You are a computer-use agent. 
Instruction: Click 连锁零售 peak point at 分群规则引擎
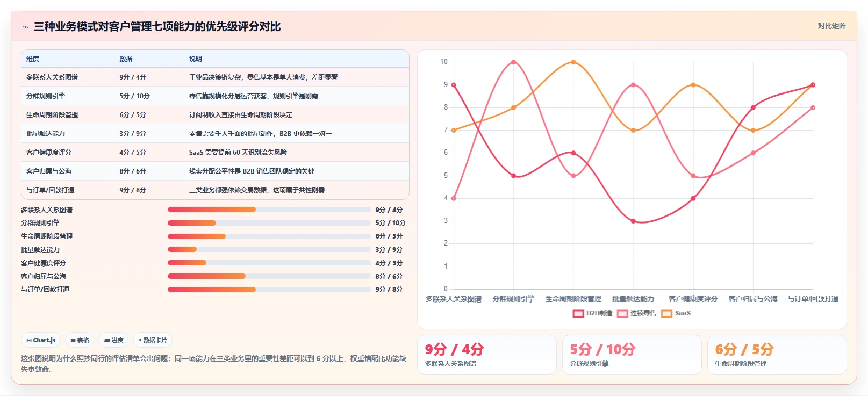click(514, 62)
